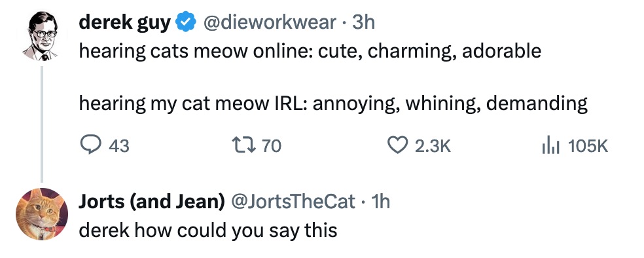Screen dimensions: 644x258
Task: Like the tweet with heart icon
Action: (x=397, y=145)
